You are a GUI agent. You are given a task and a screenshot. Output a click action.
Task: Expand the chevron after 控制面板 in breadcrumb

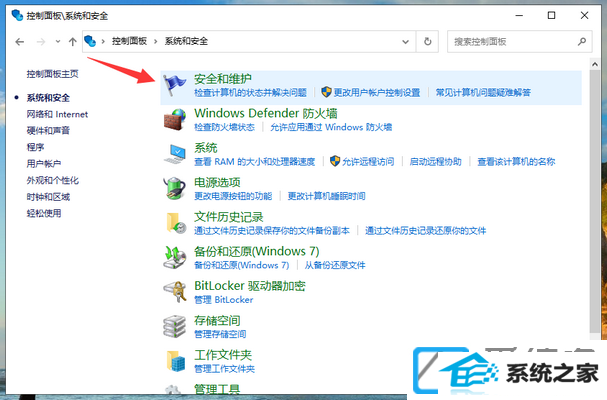click(156, 41)
